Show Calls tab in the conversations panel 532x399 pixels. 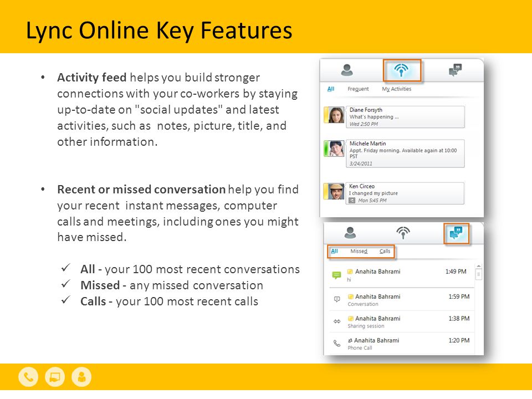385,251
